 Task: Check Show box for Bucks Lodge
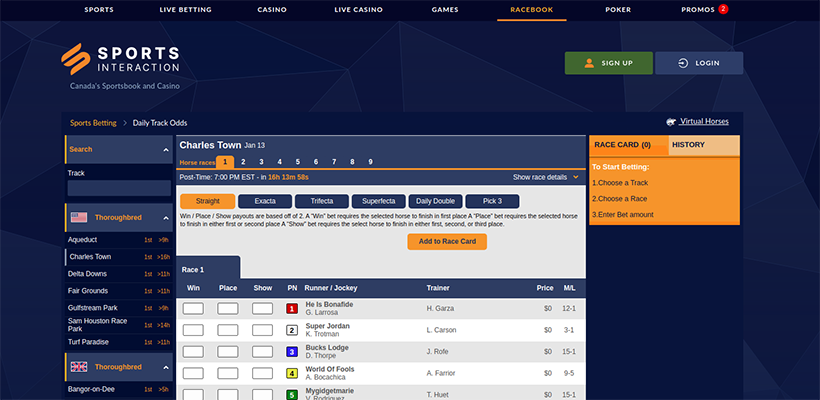point(263,352)
